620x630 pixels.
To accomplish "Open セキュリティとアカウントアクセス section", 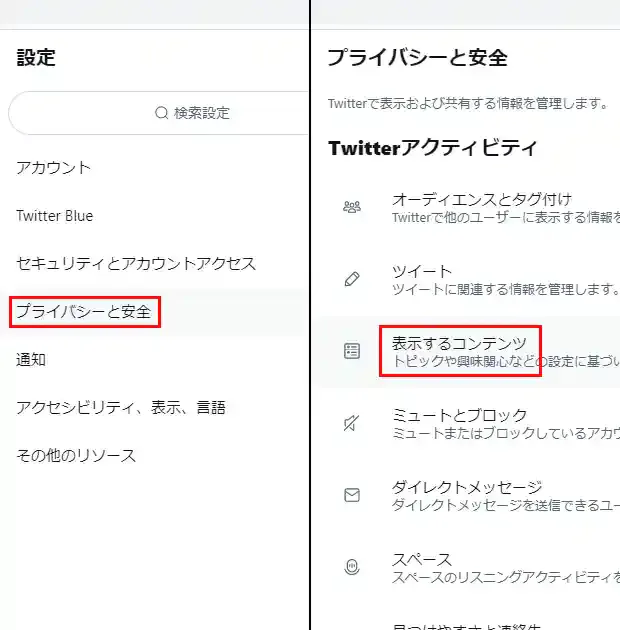I will click(136, 264).
